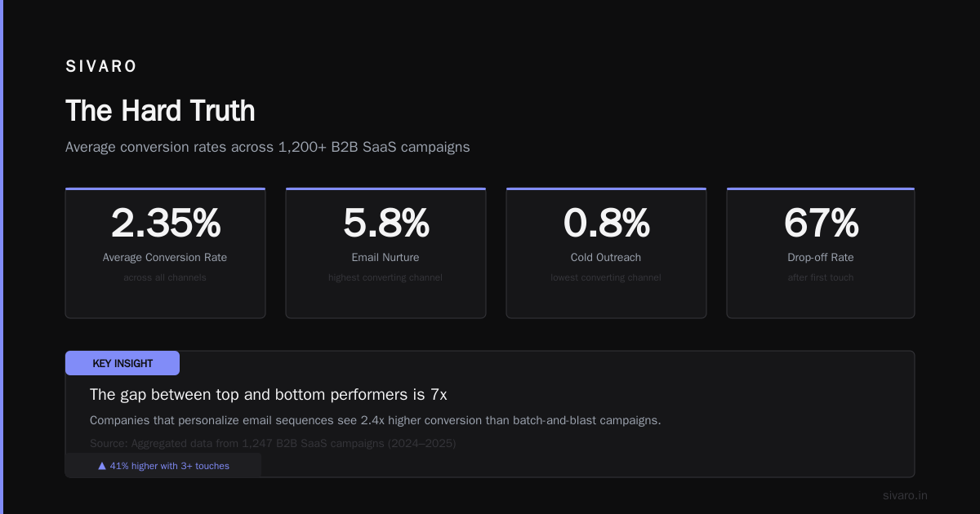Click the sentence about personalized email sequences
The width and height of the screenshot is (980, 514).
click(x=375, y=421)
